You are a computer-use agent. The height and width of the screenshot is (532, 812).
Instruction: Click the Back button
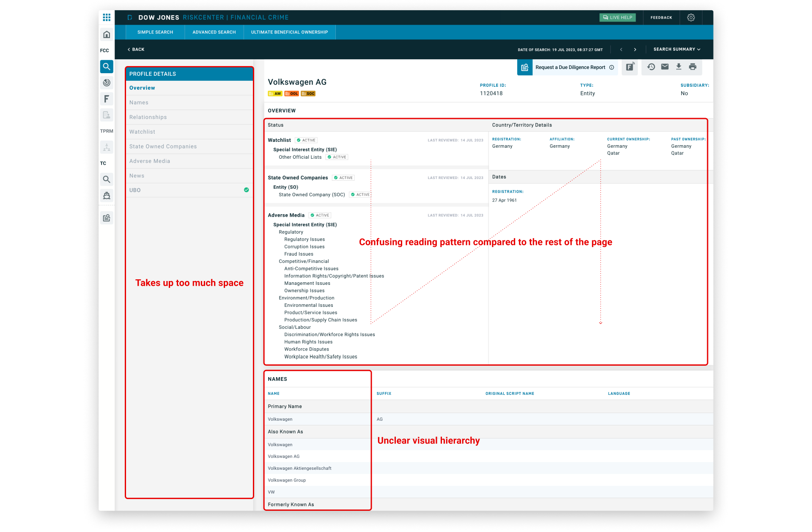pyautogui.click(x=136, y=50)
